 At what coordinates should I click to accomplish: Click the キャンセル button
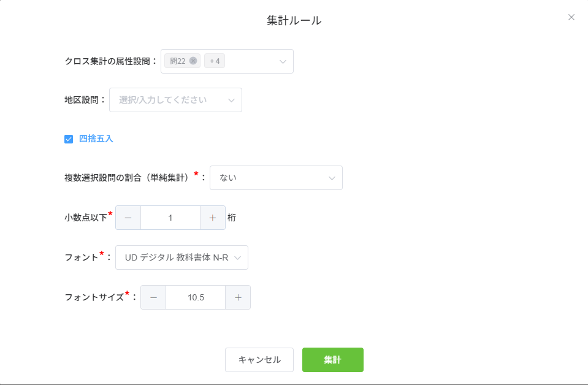(259, 360)
